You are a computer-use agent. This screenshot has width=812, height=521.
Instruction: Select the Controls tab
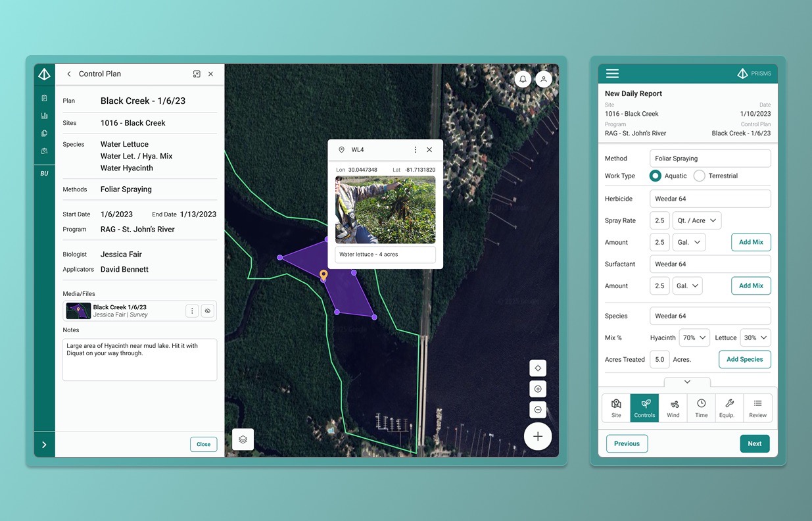coord(644,408)
